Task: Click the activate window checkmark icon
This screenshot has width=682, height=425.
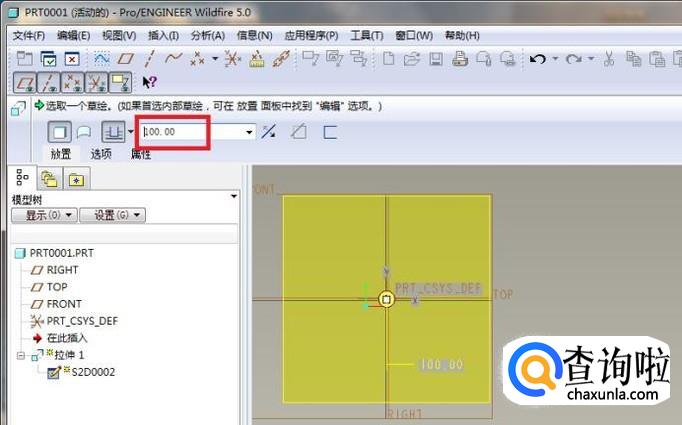Action: pos(48,59)
